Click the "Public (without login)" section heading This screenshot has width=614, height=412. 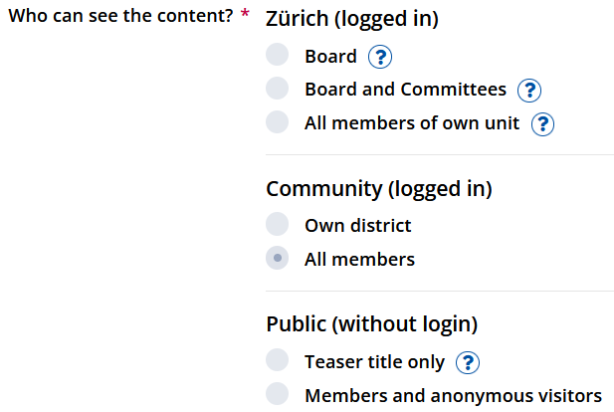pyautogui.click(x=371, y=324)
